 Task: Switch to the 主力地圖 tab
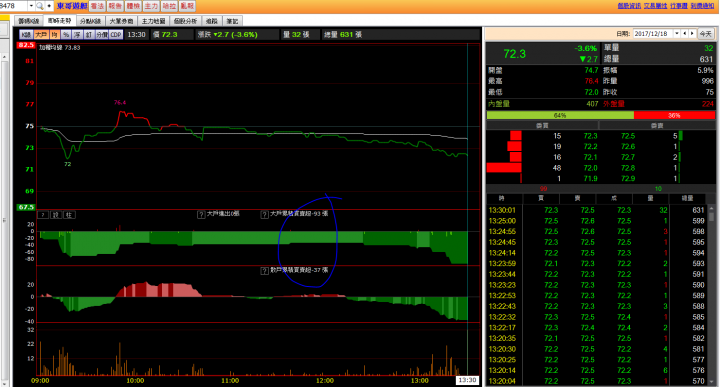point(153,21)
